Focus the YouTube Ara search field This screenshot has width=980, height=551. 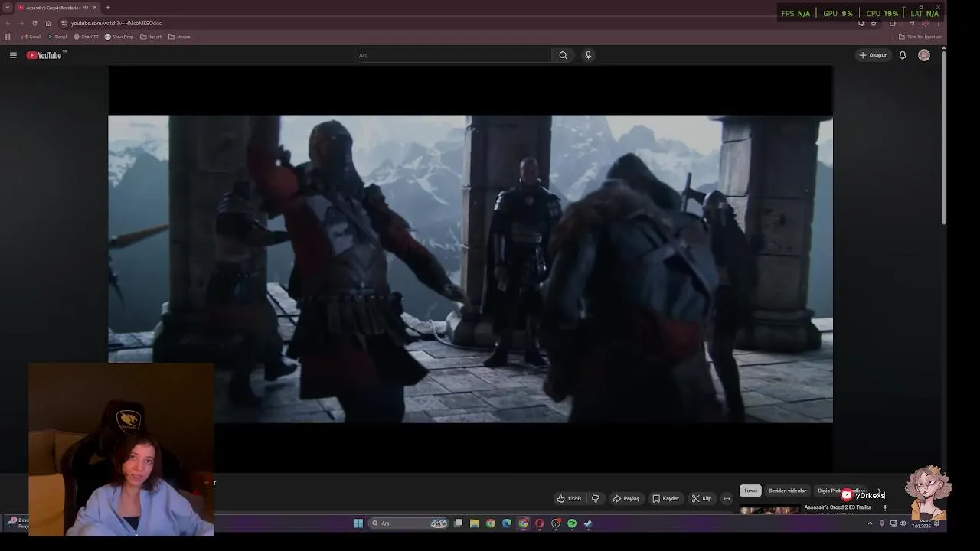point(453,55)
